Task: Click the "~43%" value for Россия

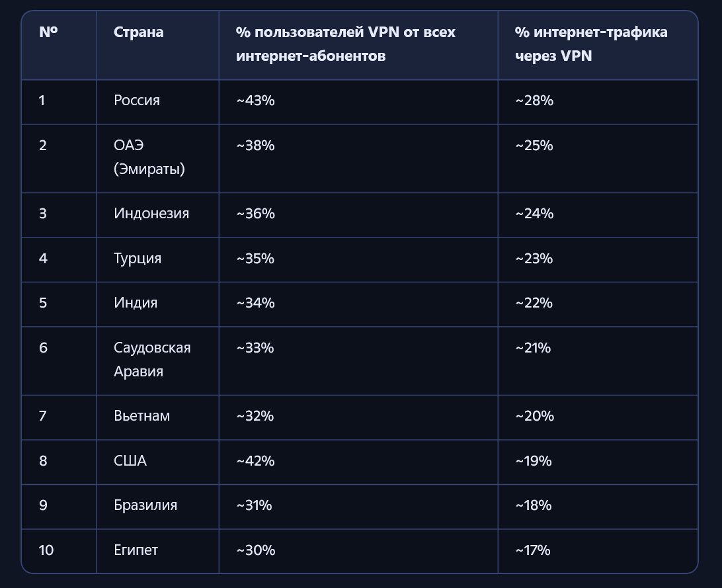Action: [255, 101]
